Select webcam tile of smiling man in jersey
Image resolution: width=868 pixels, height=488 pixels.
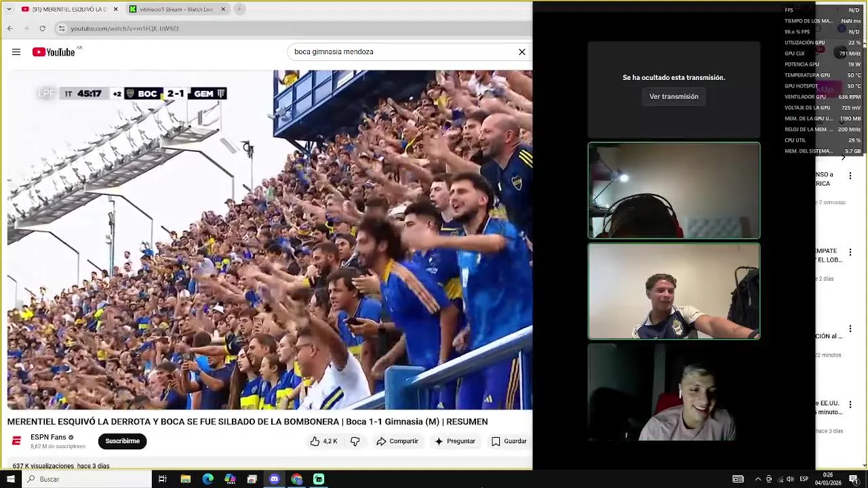[x=674, y=291]
